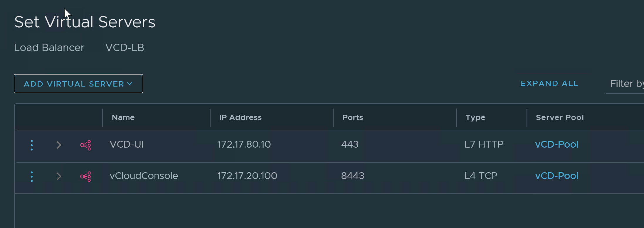Sort by the Name column header
Viewport: 644px width, 228px height.
click(x=123, y=117)
